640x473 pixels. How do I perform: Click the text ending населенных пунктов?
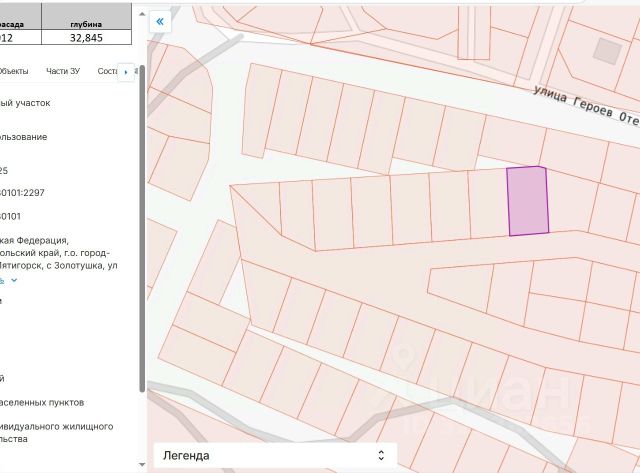pyautogui.click(x=42, y=402)
